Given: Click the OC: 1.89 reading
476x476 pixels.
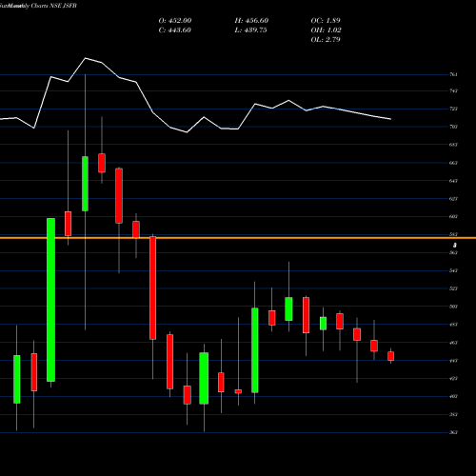Looking at the screenshot, I should click(326, 21).
